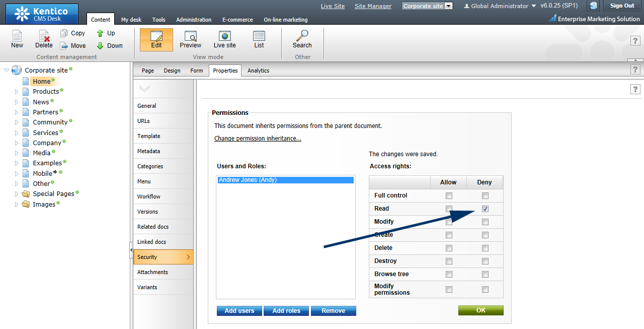Check Deny for Delete permission
Viewport: 644px width, 329px height.
485,248
